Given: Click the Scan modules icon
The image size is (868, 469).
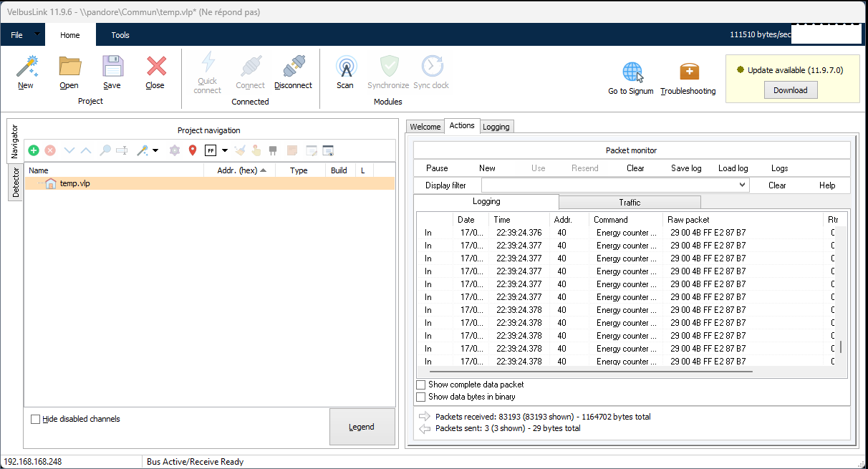Looking at the screenshot, I should point(346,67).
